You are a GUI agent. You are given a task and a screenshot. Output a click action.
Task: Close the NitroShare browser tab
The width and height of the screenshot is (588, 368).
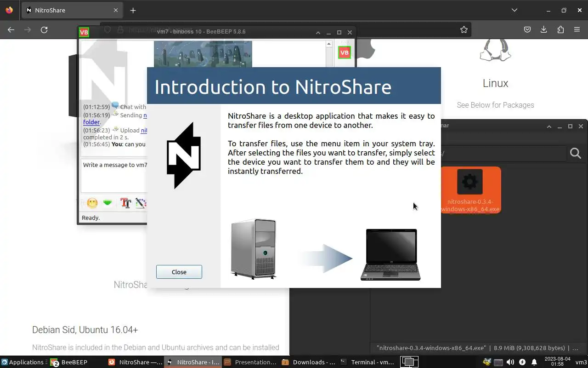point(116,10)
